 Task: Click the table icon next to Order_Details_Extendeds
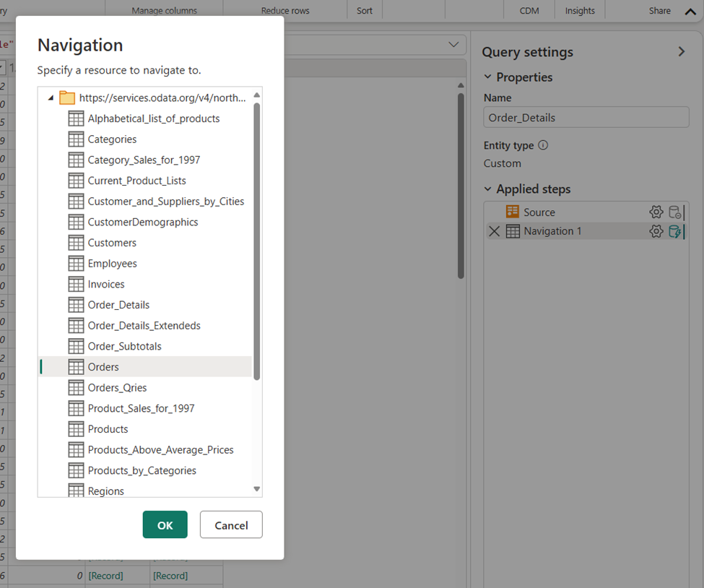[76, 325]
